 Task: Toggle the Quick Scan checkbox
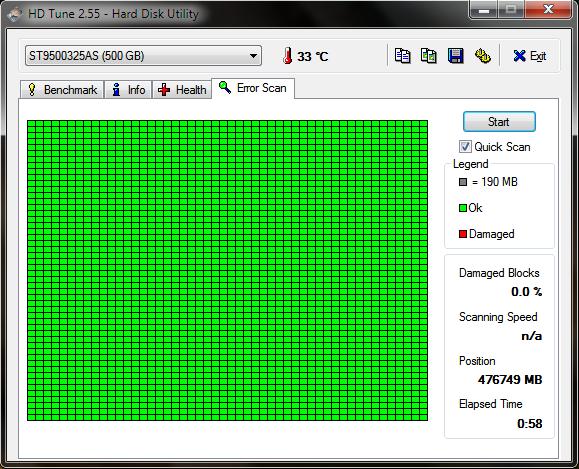pos(465,147)
